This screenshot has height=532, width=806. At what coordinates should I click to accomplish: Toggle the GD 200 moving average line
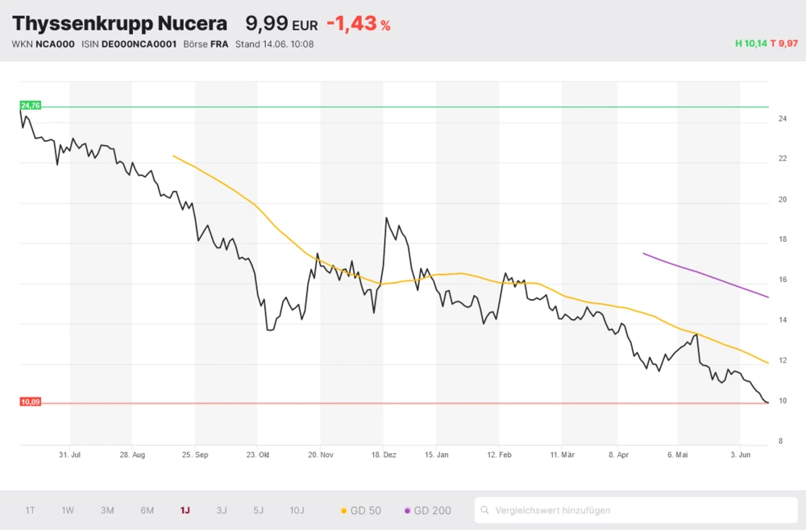(428, 509)
